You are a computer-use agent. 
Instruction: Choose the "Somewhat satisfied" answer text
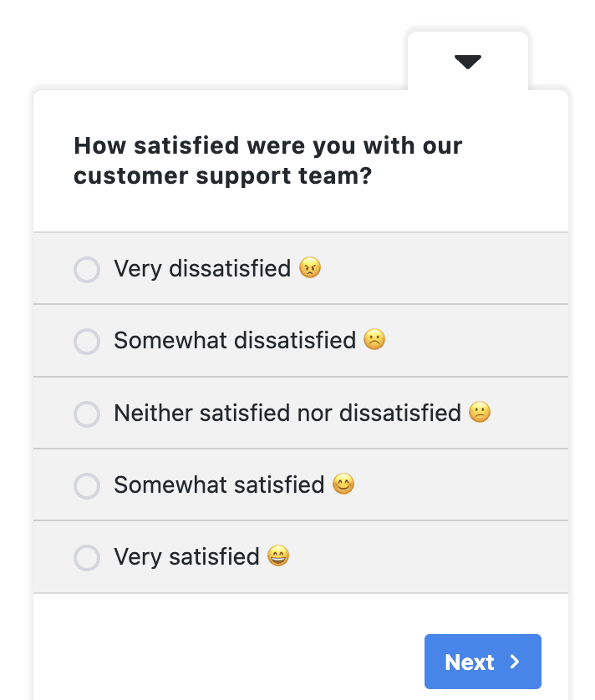(x=219, y=484)
